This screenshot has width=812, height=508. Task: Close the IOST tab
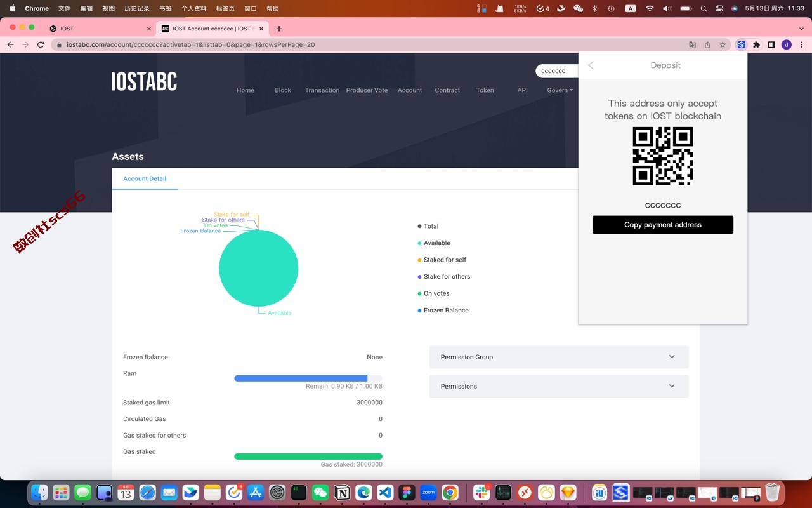tap(149, 29)
